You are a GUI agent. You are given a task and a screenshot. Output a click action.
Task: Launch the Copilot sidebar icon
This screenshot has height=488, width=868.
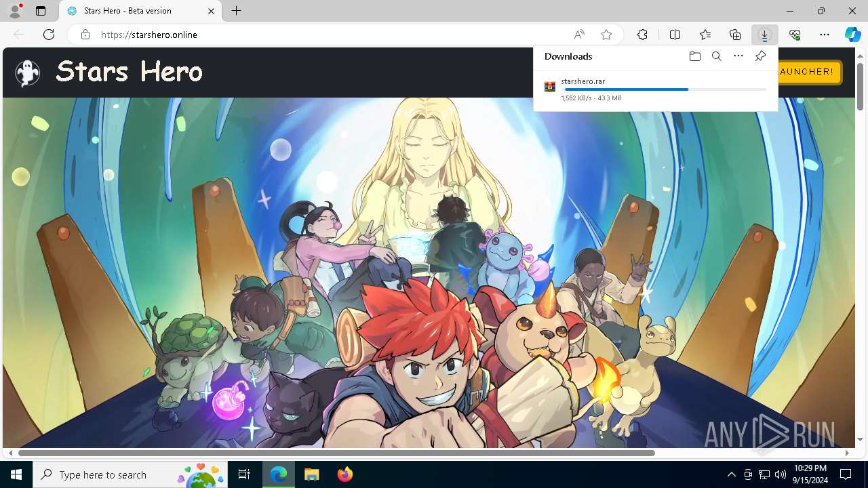(x=852, y=35)
